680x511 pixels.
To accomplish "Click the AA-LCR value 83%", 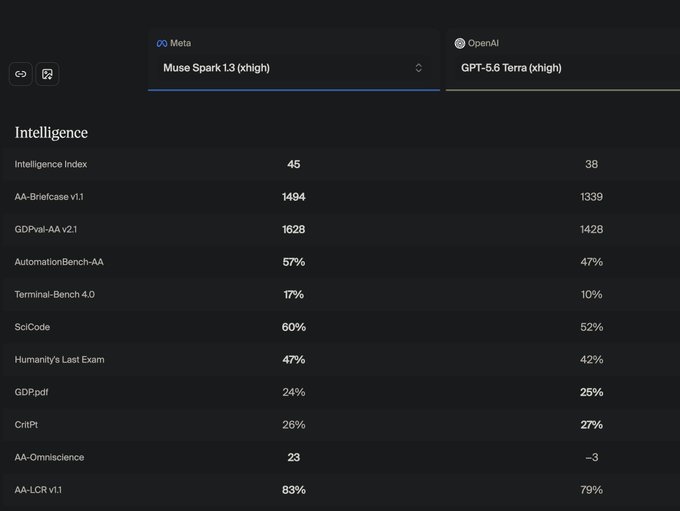I will pos(294,490).
